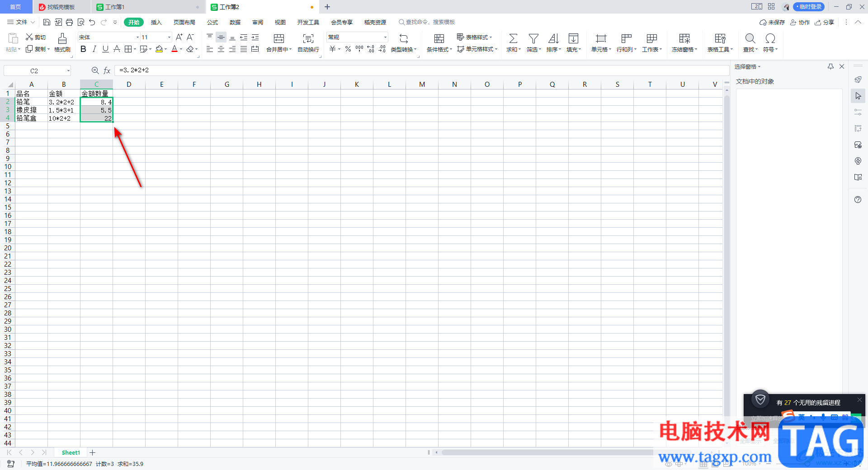Click the Find (查找) magnifier icon
The height and width of the screenshot is (470, 868).
(750, 38)
